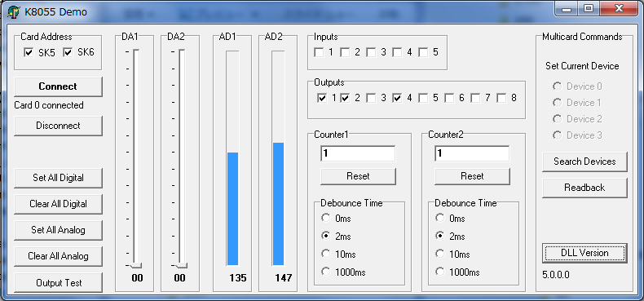Viewport: 644px width, 301px height.
Task: Check Inputs checkbox 2
Action: point(345,53)
